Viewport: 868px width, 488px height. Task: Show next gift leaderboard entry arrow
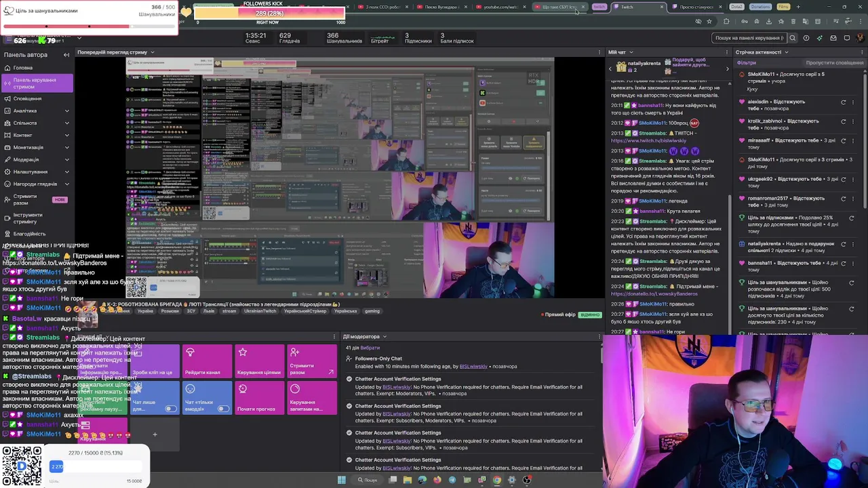tap(728, 68)
